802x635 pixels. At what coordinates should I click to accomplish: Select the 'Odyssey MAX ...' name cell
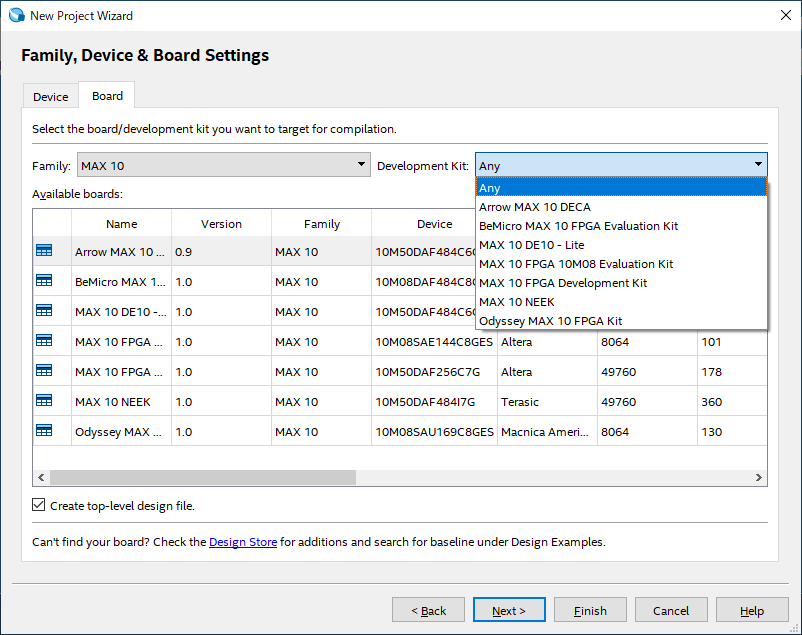click(121, 431)
